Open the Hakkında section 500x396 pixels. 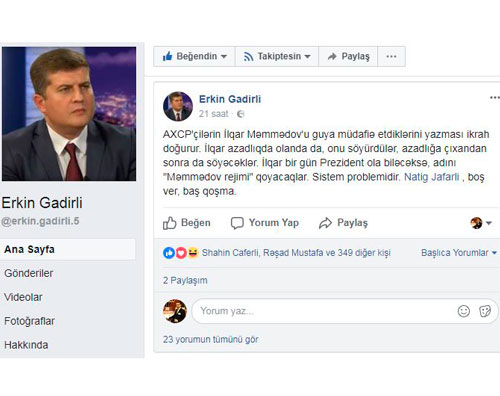pyautogui.click(x=26, y=345)
